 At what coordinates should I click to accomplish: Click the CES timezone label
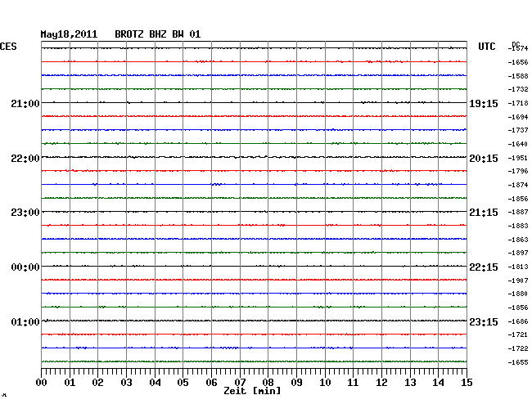click(x=8, y=47)
